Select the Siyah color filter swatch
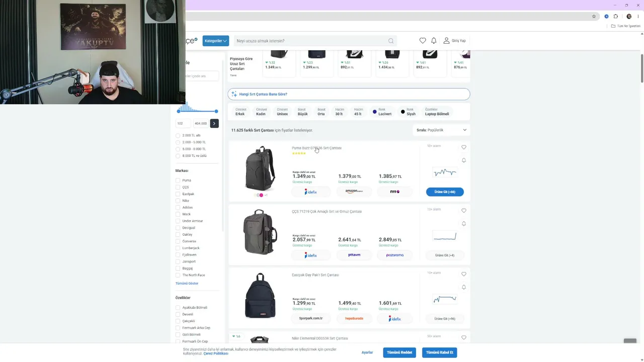Viewport: 644px width, 362px height. tap(403, 112)
